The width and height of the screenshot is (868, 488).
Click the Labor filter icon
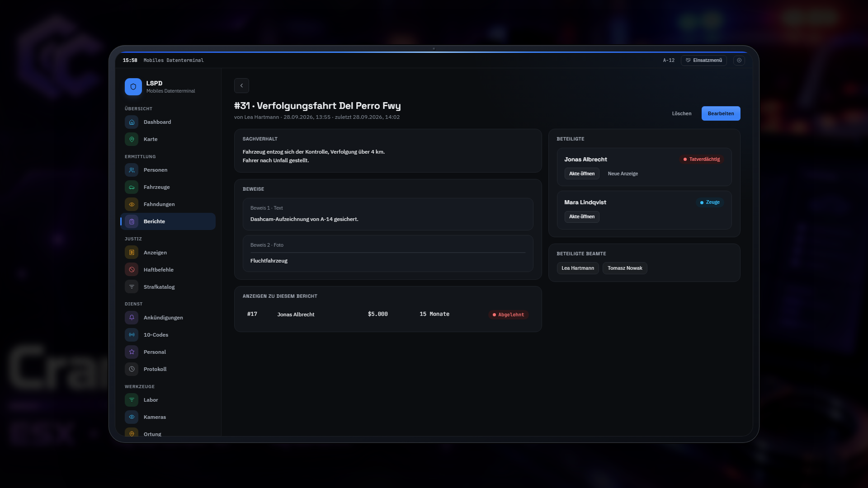coord(132,400)
